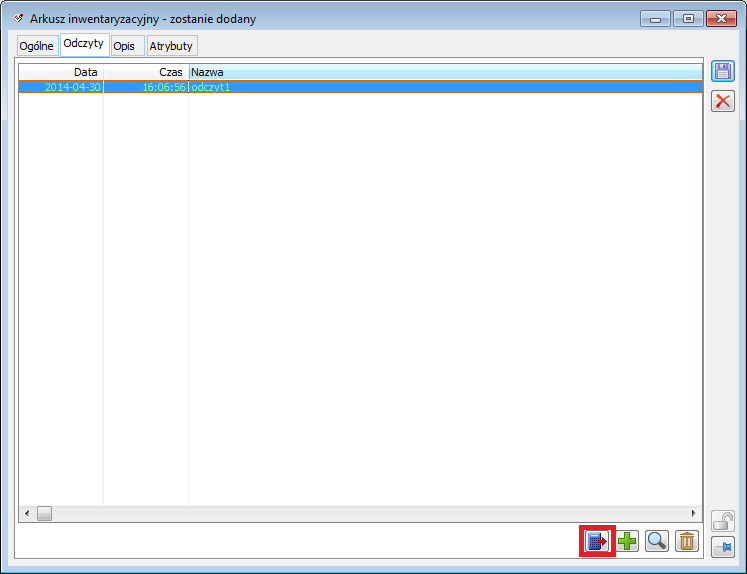Image resolution: width=747 pixels, height=574 pixels.
Task: Add new reading with green plus
Action: tap(627, 541)
